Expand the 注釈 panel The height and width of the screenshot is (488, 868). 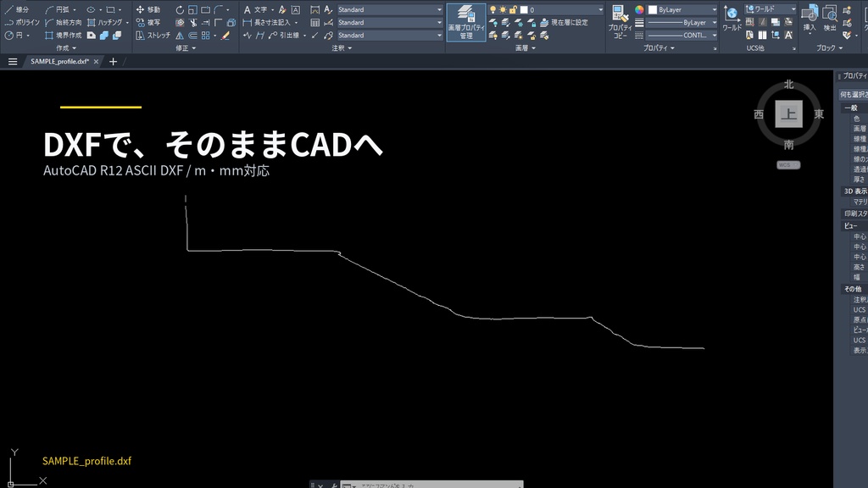(x=342, y=48)
